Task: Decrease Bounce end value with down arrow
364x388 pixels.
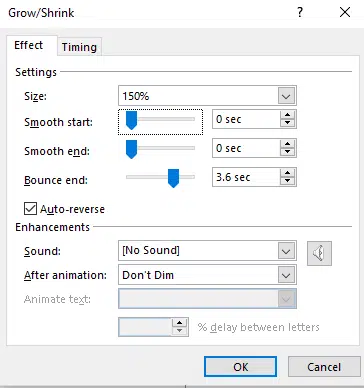Action: (287, 181)
